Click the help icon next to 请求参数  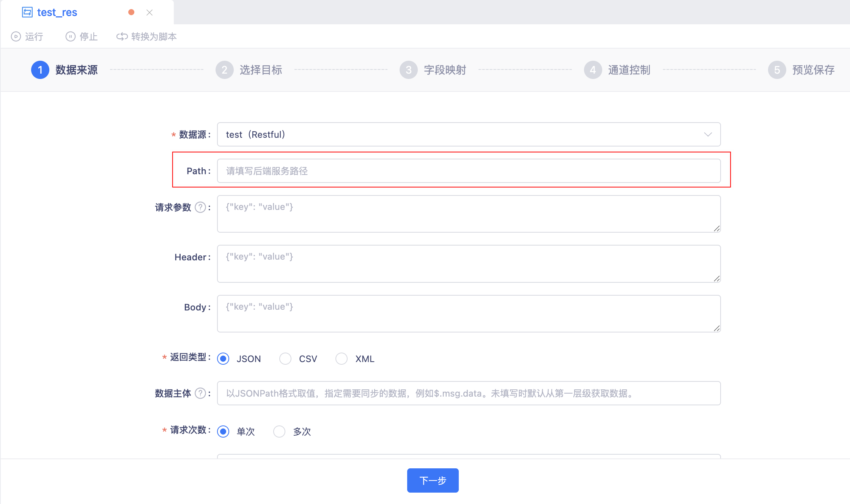coord(200,207)
